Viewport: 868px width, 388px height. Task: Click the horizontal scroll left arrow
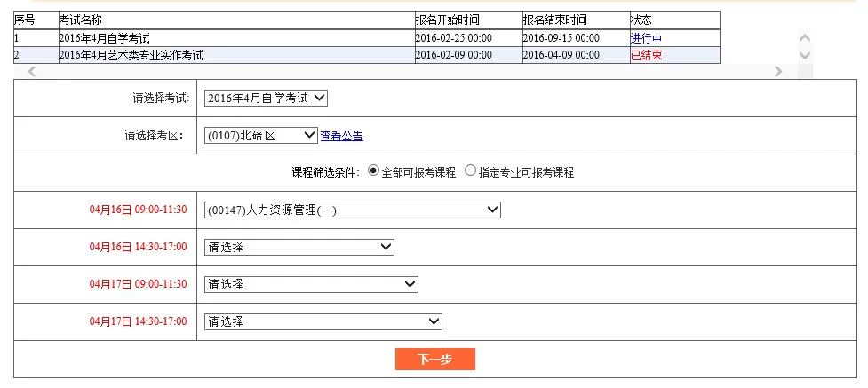[32, 72]
